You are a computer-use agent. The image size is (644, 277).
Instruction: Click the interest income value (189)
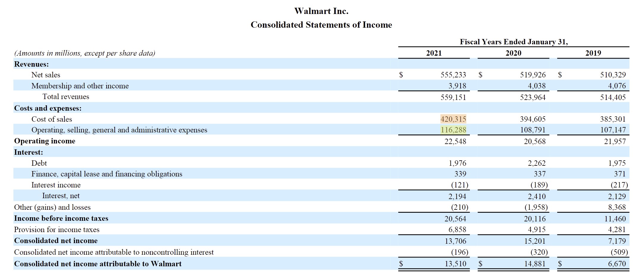point(539,185)
